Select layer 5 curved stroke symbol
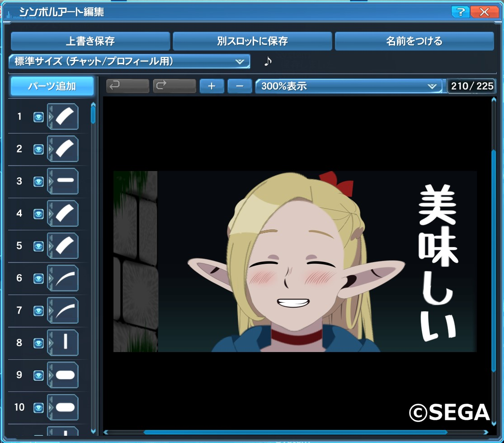This screenshot has height=443, width=504. 63,246
